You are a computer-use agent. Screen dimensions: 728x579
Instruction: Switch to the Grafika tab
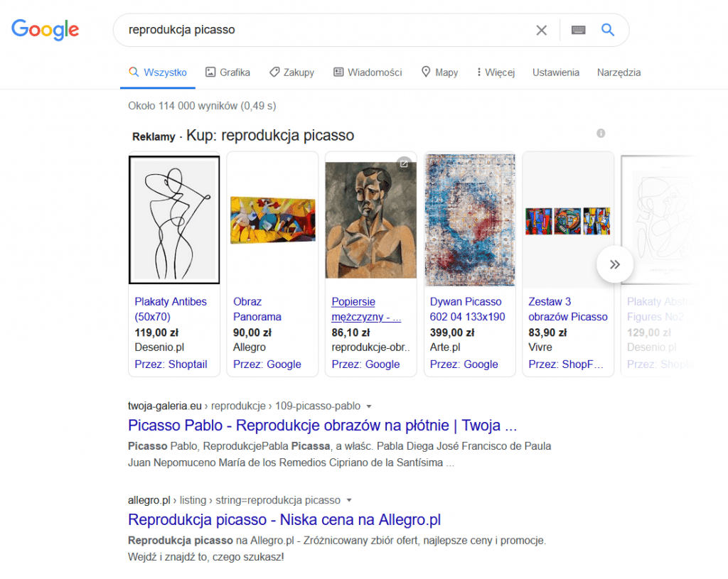(x=228, y=72)
